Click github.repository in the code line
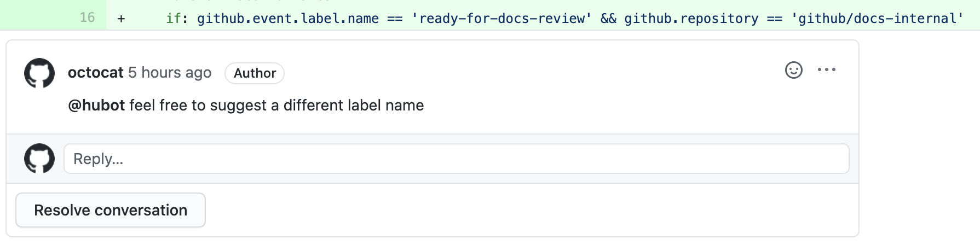Image resolution: width=980 pixels, height=245 pixels. 691,19
